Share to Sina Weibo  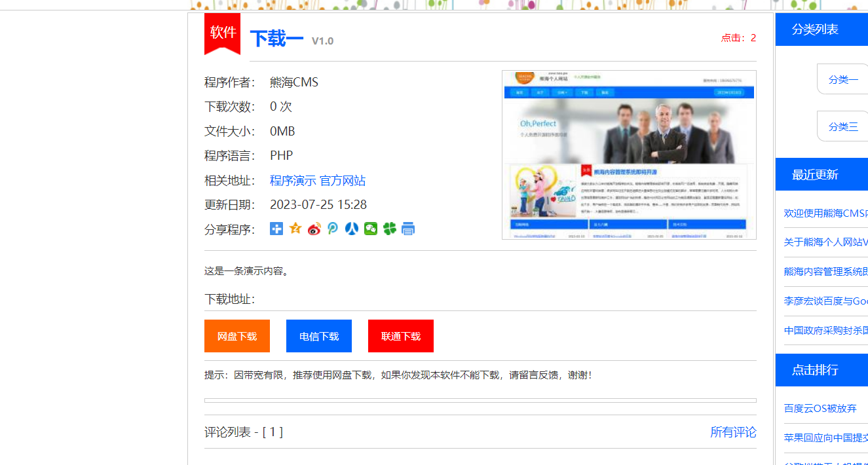tap(314, 229)
